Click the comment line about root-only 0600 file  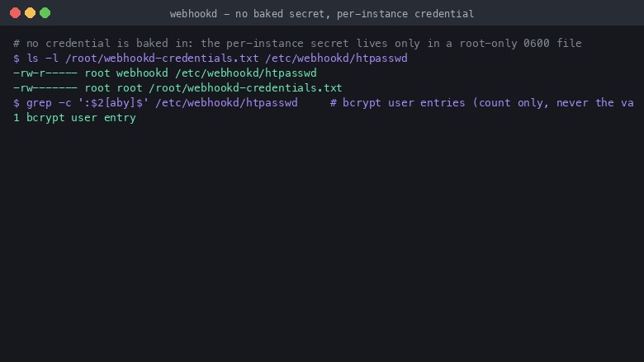pyautogui.click(x=297, y=44)
